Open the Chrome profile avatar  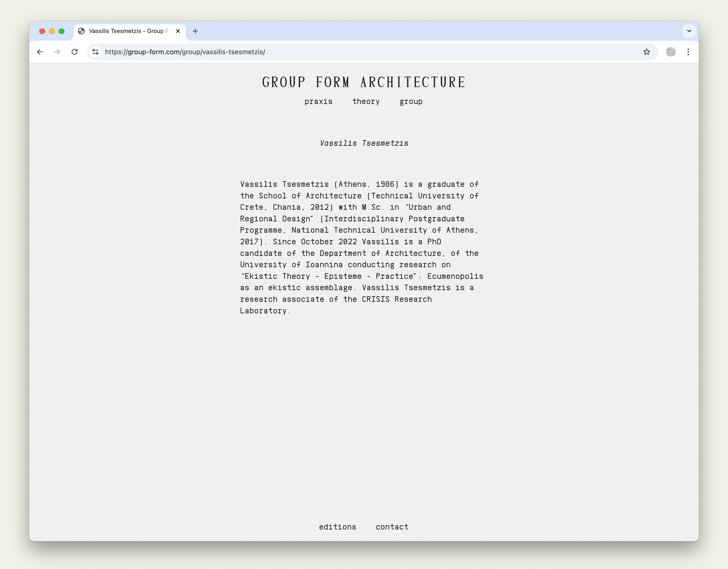point(671,52)
